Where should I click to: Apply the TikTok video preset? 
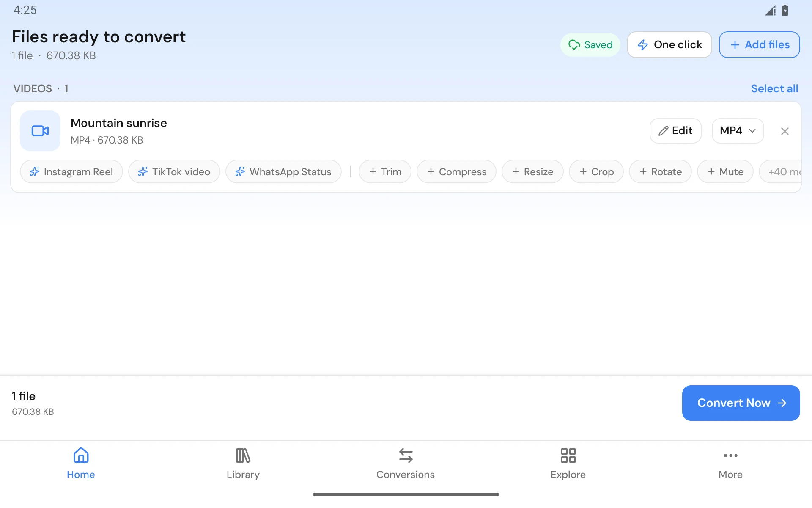[x=174, y=171]
